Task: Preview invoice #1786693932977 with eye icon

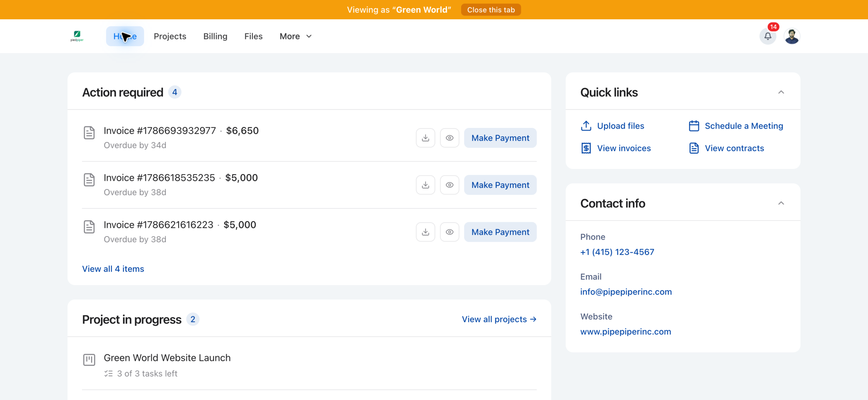Action: [x=449, y=138]
